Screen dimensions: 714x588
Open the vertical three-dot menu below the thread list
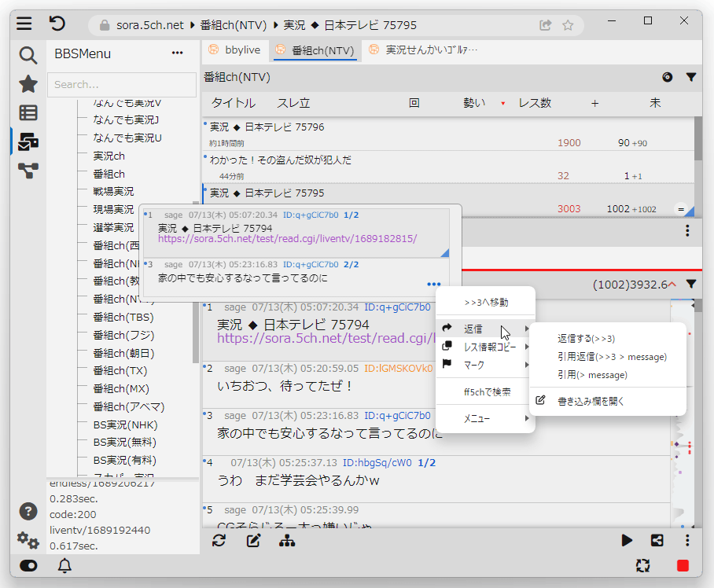[x=687, y=231]
